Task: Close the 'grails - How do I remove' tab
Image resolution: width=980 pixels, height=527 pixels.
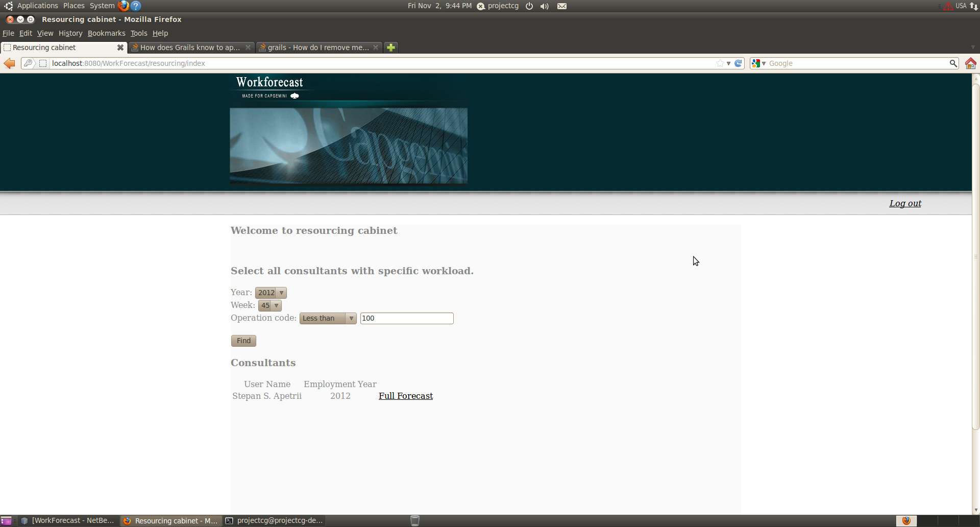Action: (x=376, y=47)
